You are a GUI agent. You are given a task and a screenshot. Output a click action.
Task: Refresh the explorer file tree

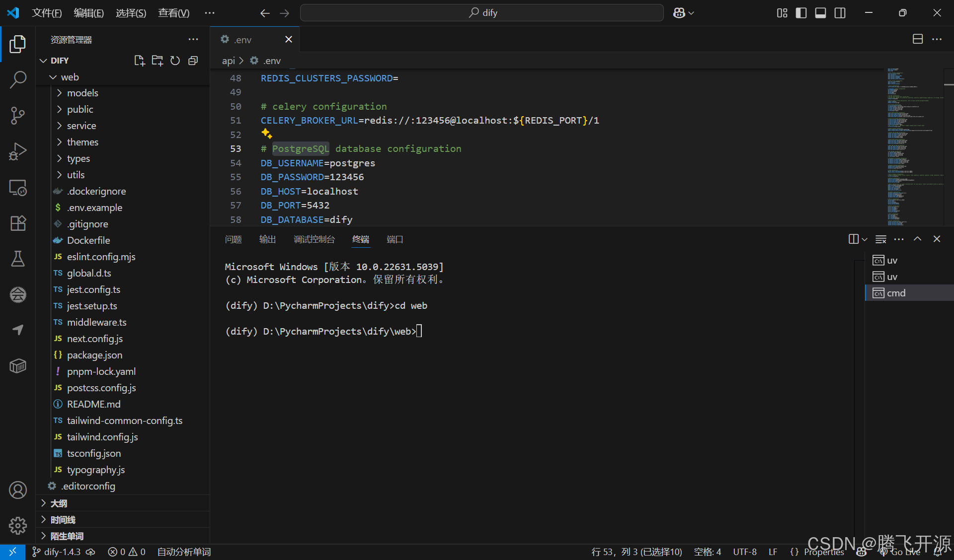tap(175, 61)
